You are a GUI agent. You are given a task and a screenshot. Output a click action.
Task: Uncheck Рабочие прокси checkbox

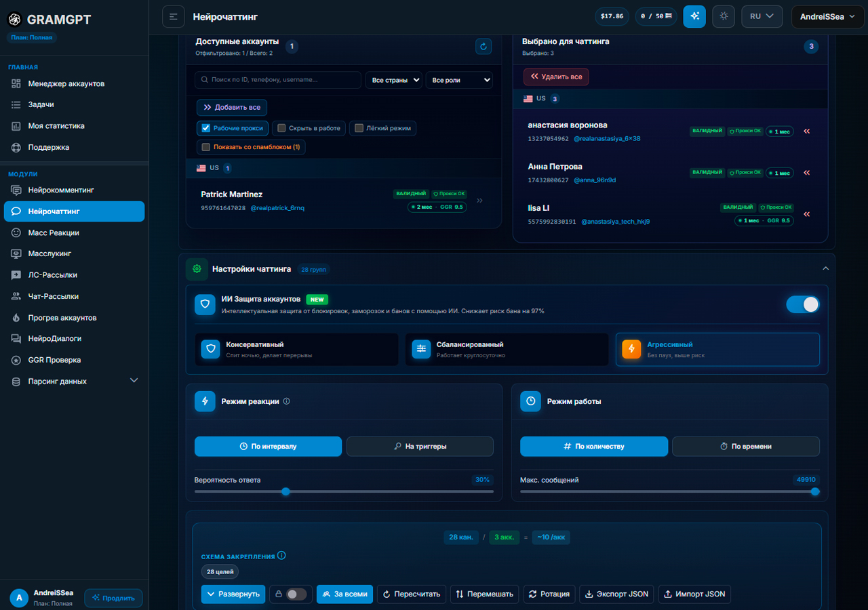click(206, 127)
